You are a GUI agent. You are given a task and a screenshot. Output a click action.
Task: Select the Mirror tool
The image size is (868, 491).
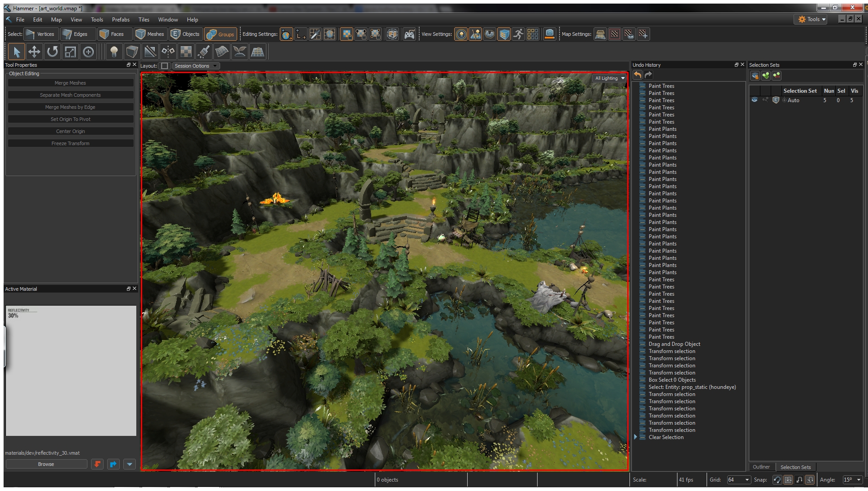pyautogui.click(x=168, y=52)
